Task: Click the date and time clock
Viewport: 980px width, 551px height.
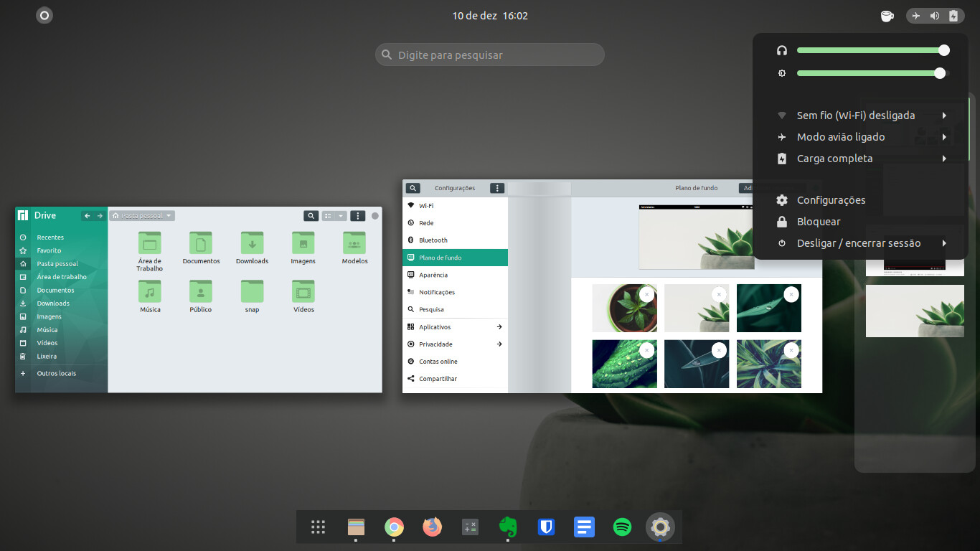Action: pyautogui.click(x=490, y=16)
